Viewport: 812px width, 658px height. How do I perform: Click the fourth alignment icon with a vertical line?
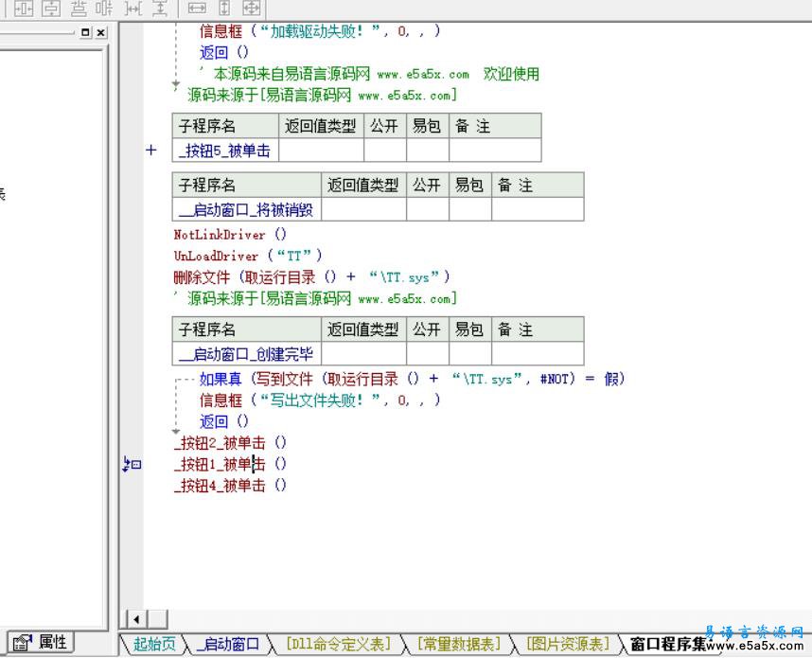tap(105, 9)
